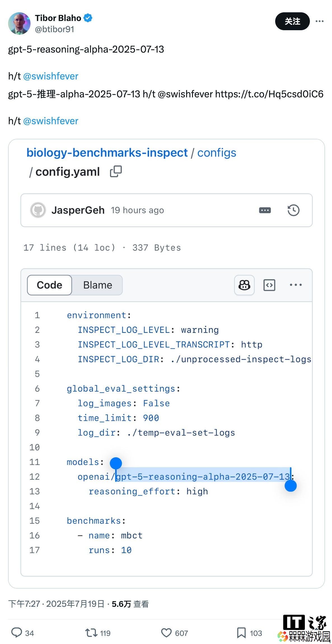
Task: Click the models key on line 11
Action: 83,462
